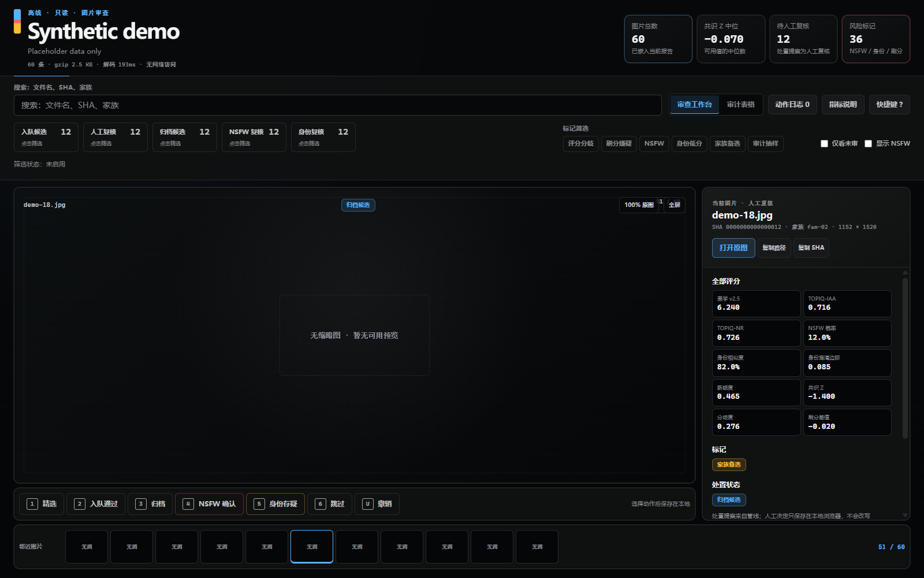Enter 全屏 fullscreen view

tap(675, 205)
